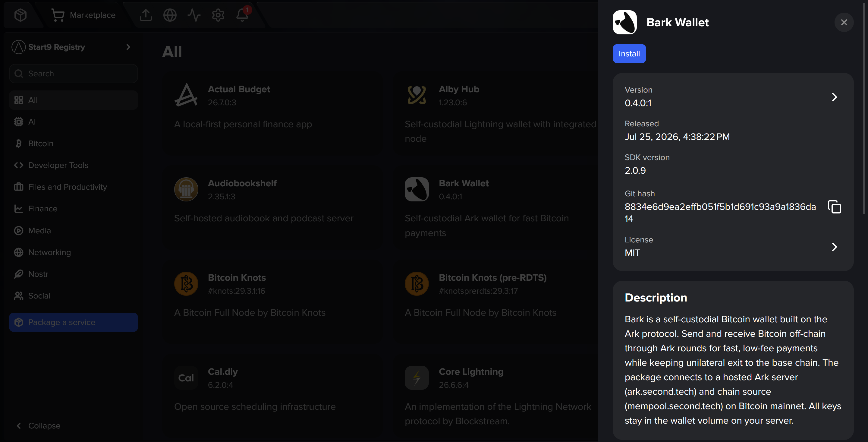Select the Media category
The height and width of the screenshot is (442, 868).
pyautogui.click(x=73, y=231)
